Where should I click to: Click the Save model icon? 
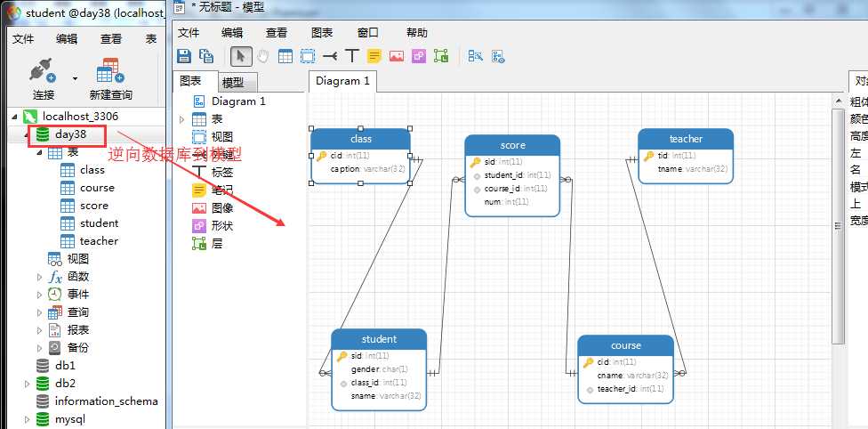click(x=184, y=56)
